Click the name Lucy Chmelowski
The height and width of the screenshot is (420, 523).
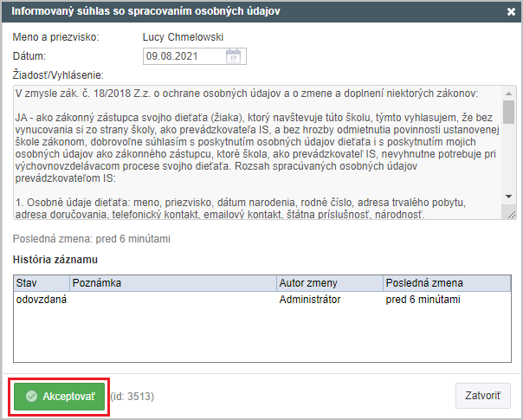[183, 37]
